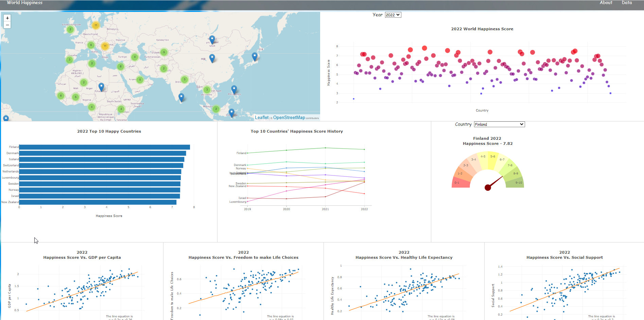Image resolution: width=644 pixels, height=320 pixels.
Task: Click the 'Country' axis label under scatter plot
Action: click(482, 111)
